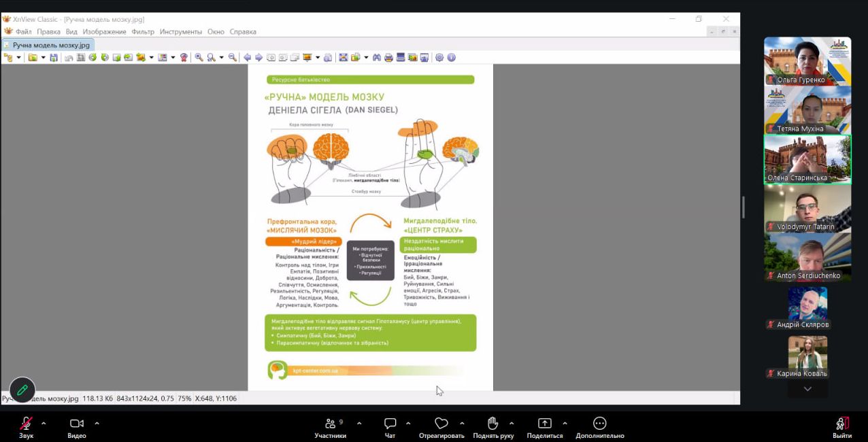Expand more participants chevron below Карина Коваль
The width and height of the screenshot is (868, 442).
coord(807,389)
